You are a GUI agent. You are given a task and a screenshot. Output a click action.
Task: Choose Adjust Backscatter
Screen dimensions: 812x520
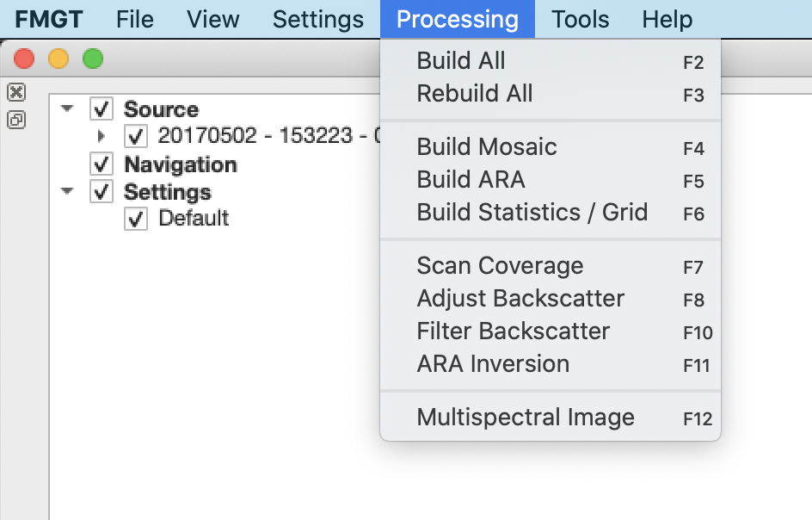[520, 299]
